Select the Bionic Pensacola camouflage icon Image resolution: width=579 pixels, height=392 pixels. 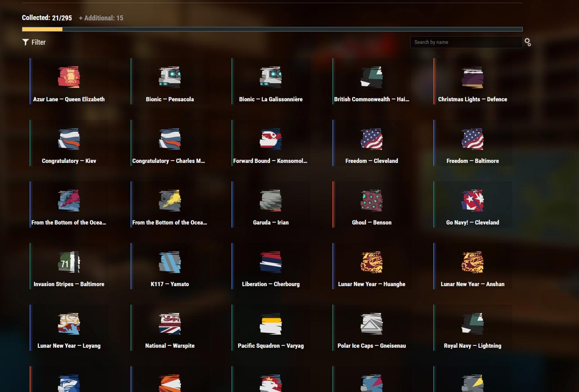170,77
